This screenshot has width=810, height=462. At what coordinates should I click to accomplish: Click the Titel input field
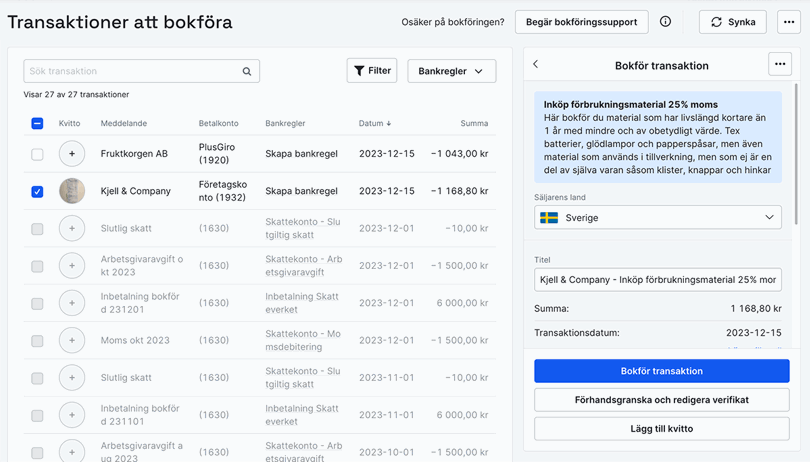pyautogui.click(x=658, y=280)
